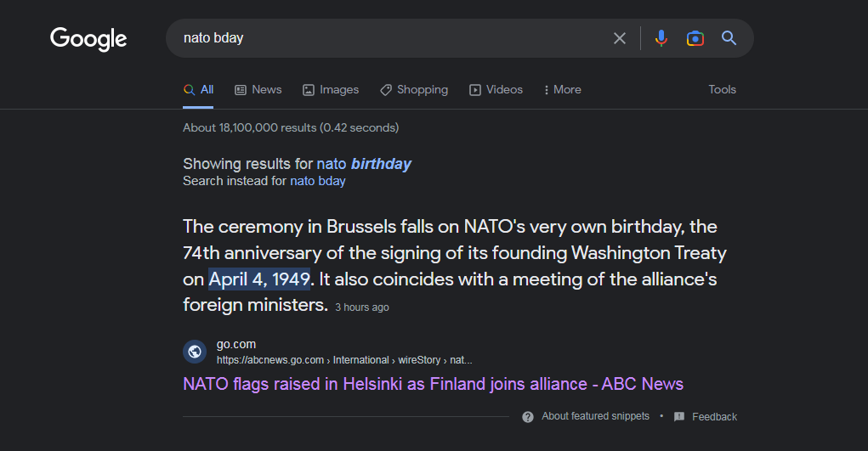Viewport: 868px width, 451px height.
Task: Open the Shopping tab
Action: click(x=414, y=90)
